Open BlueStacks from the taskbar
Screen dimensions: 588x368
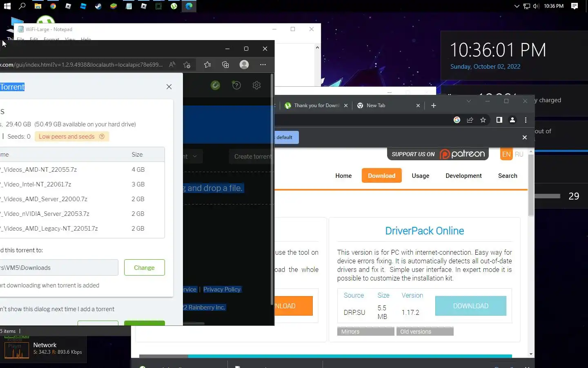[114, 6]
